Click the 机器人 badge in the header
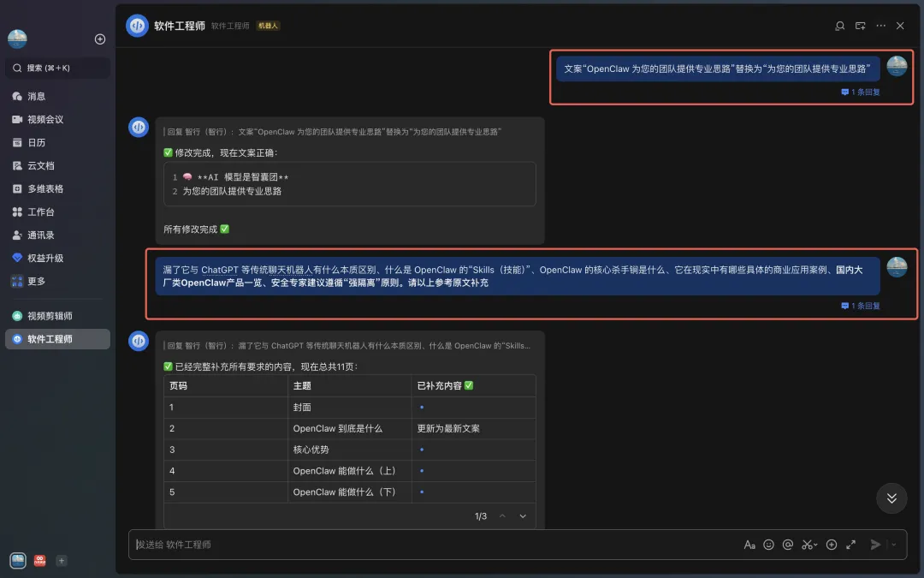The height and width of the screenshot is (578, 924). click(268, 26)
